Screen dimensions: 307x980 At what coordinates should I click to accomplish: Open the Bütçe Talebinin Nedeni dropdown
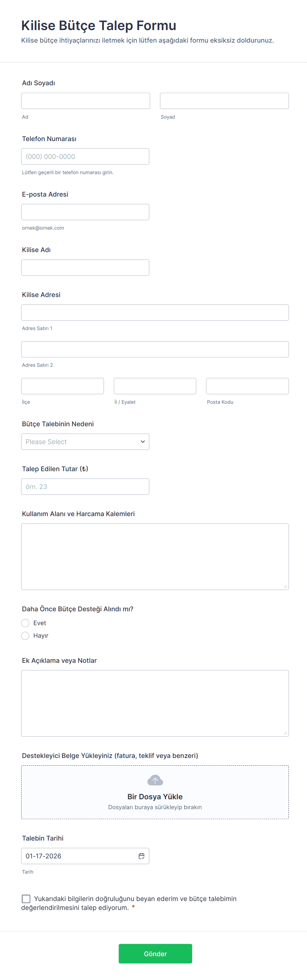85,441
